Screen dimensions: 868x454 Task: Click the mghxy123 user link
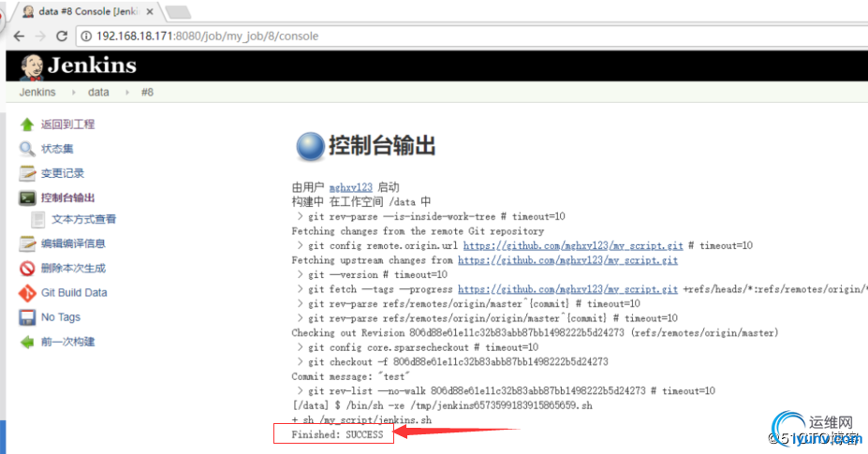pyautogui.click(x=351, y=187)
